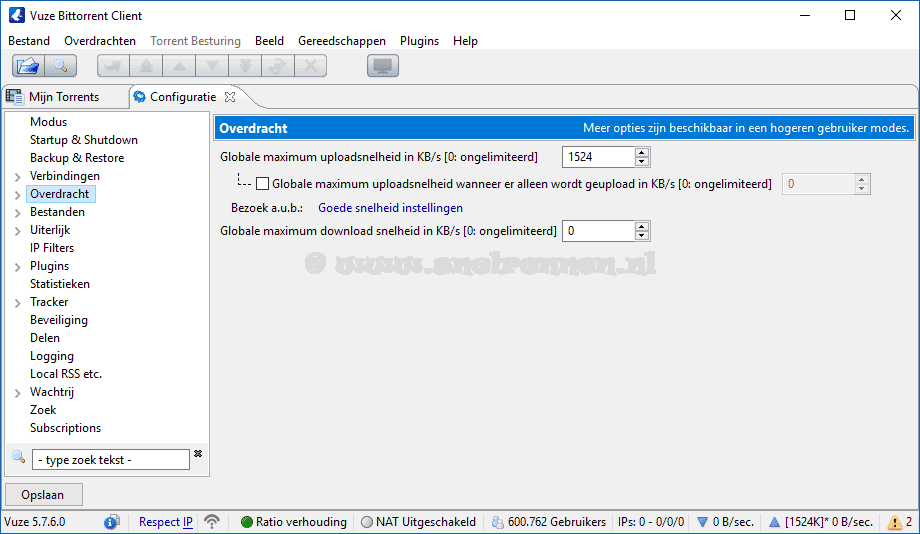
Task: Select Startup & Shutdown in the tree
Action: point(84,140)
